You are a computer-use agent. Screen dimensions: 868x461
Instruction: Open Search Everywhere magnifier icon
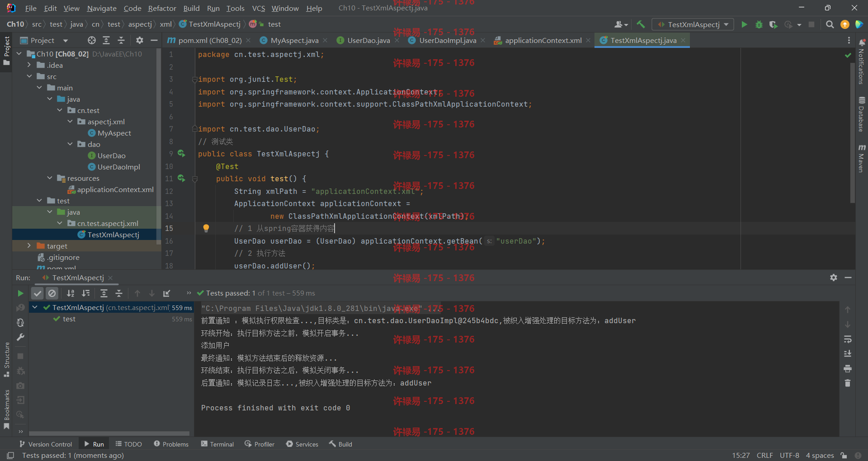point(830,24)
